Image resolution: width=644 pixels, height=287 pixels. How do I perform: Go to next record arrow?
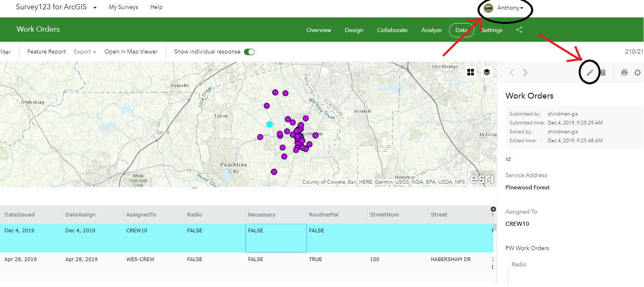pos(525,73)
